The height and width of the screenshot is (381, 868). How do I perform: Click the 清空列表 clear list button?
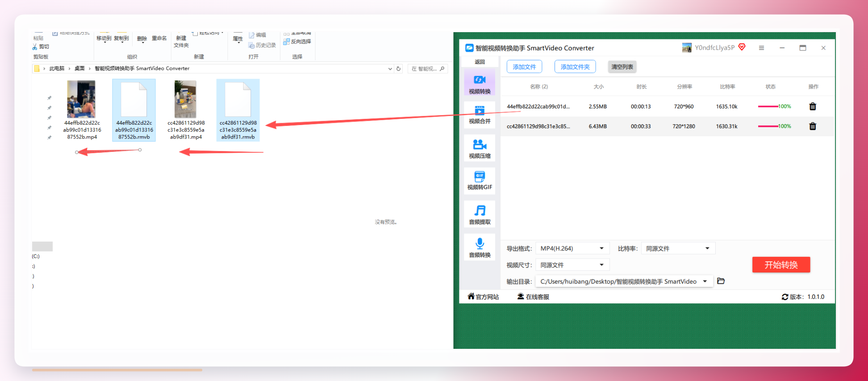622,67
